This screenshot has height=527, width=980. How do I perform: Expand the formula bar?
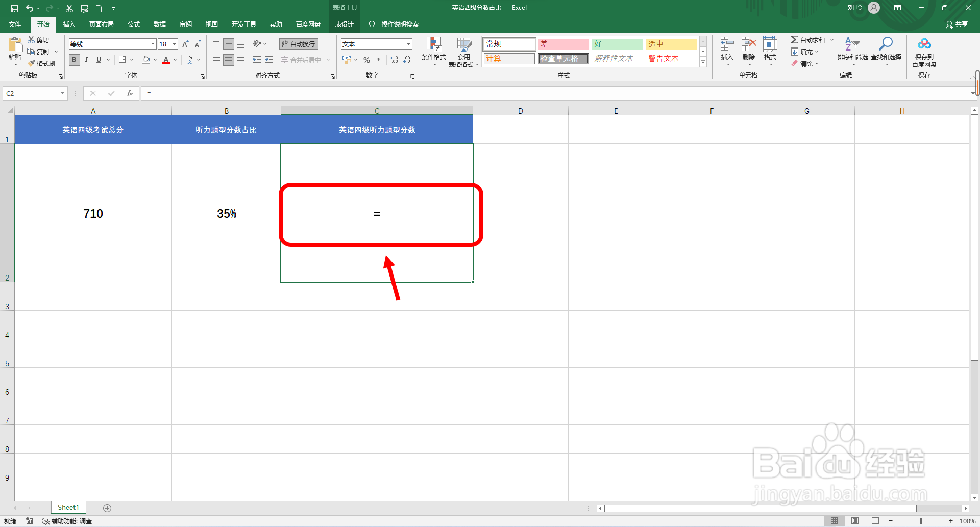click(972, 93)
